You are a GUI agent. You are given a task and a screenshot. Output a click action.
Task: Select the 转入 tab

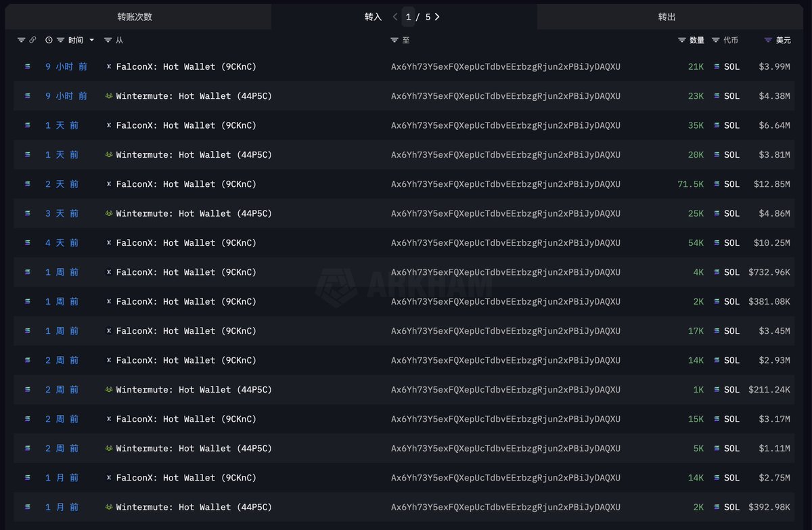(x=373, y=17)
